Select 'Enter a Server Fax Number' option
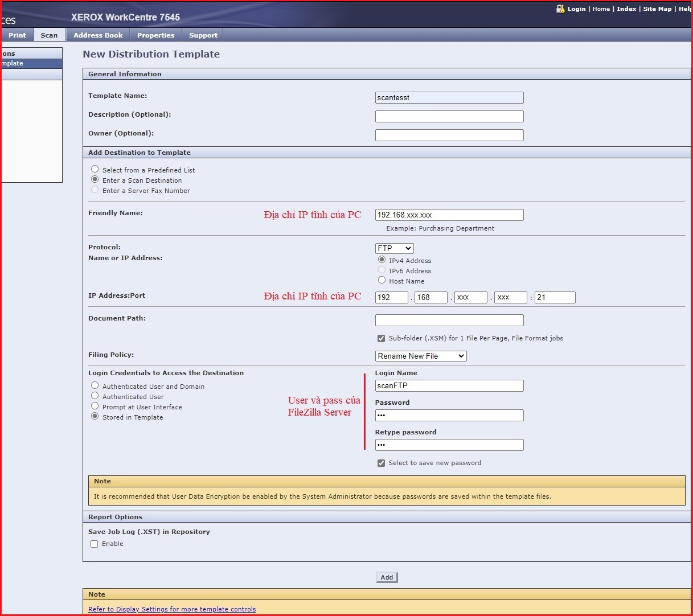Image resolution: width=693 pixels, height=616 pixels. pos(95,190)
